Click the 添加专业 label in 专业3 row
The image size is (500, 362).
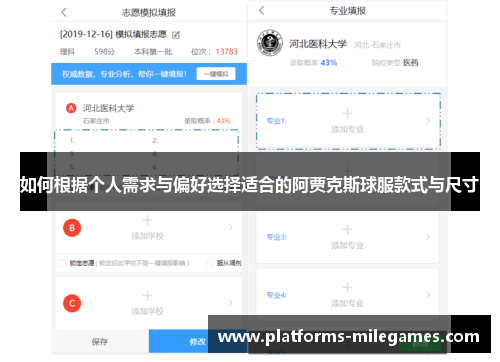[x=347, y=246]
